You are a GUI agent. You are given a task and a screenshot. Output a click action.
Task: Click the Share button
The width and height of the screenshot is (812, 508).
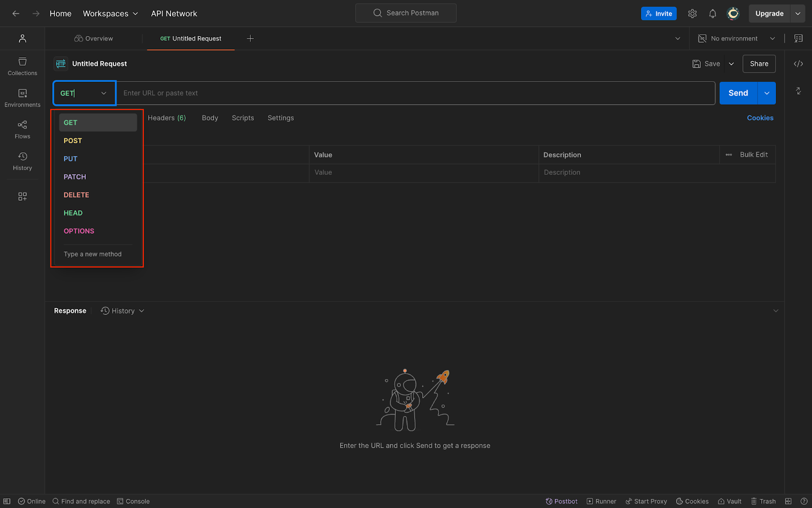(759, 63)
